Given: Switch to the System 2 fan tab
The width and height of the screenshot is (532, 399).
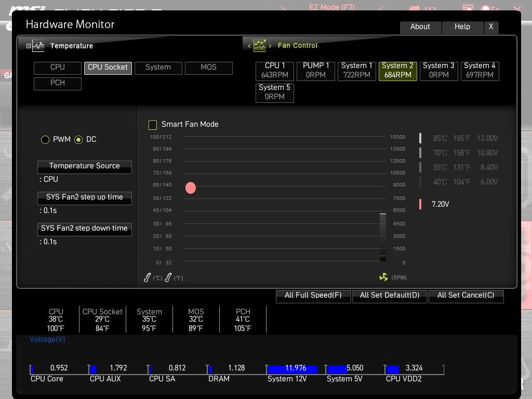Looking at the screenshot, I should [x=398, y=71].
